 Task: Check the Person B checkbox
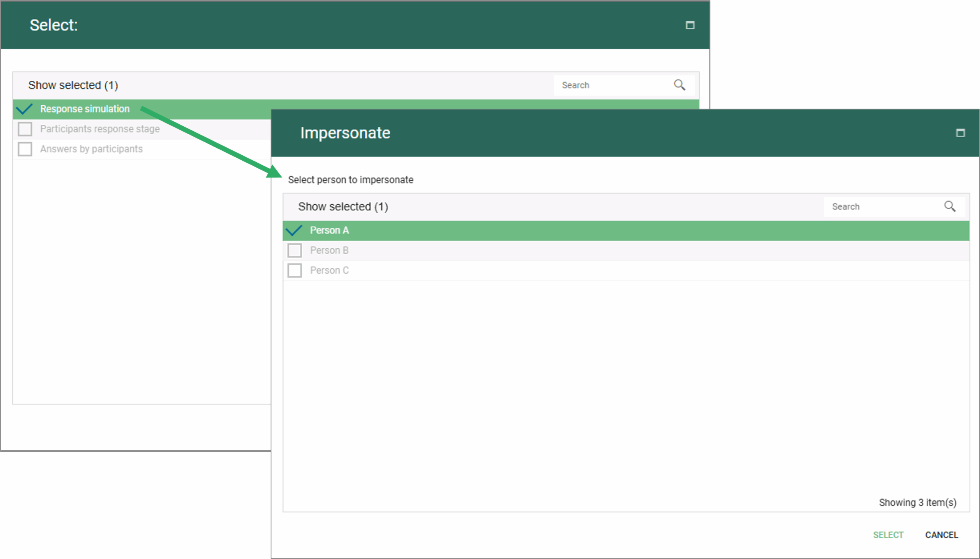[x=294, y=250]
